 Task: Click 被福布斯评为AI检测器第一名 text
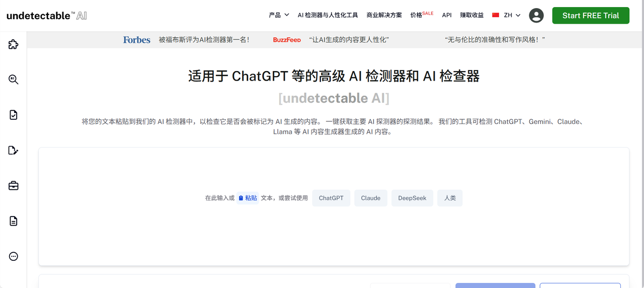pos(204,40)
